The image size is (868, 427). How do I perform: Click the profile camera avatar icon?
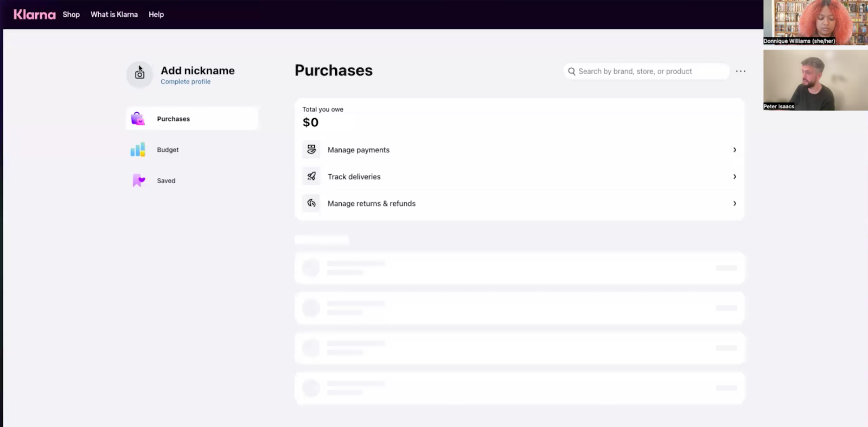tap(139, 74)
